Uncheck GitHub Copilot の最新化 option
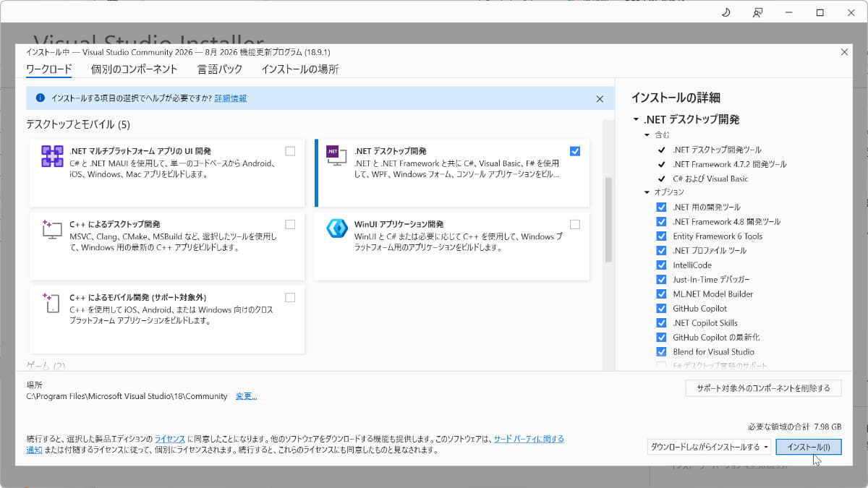Screen dimensions: 868x488 point(661,338)
